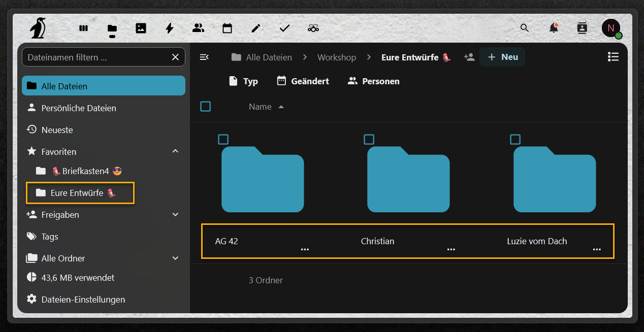Switch to list view icon
This screenshot has height=332, width=644.
click(x=613, y=57)
